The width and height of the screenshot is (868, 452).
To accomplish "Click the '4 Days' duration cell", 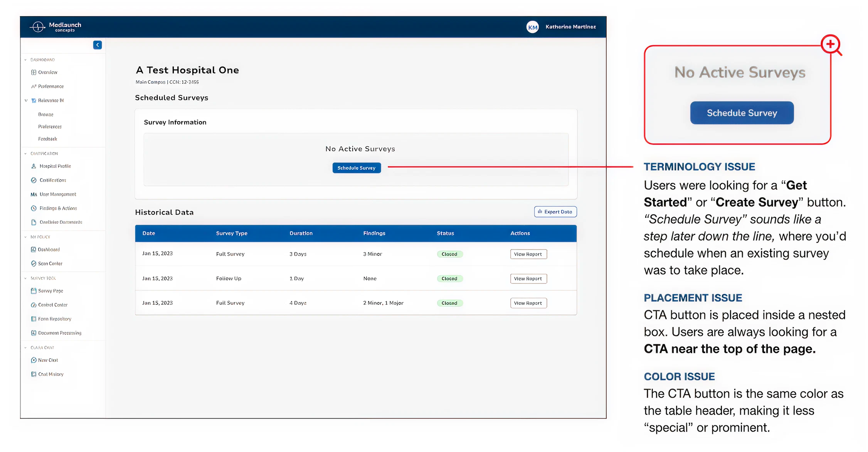I will coord(298,303).
